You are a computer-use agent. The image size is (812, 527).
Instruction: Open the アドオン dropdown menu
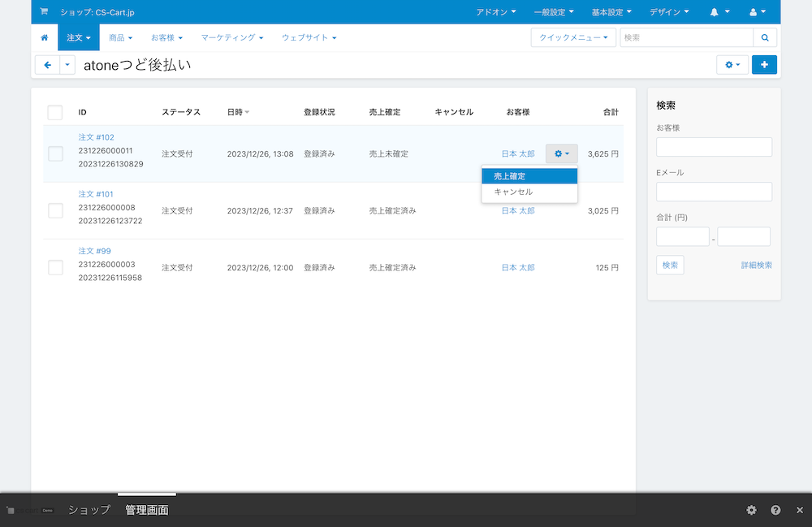tap(496, 12)
